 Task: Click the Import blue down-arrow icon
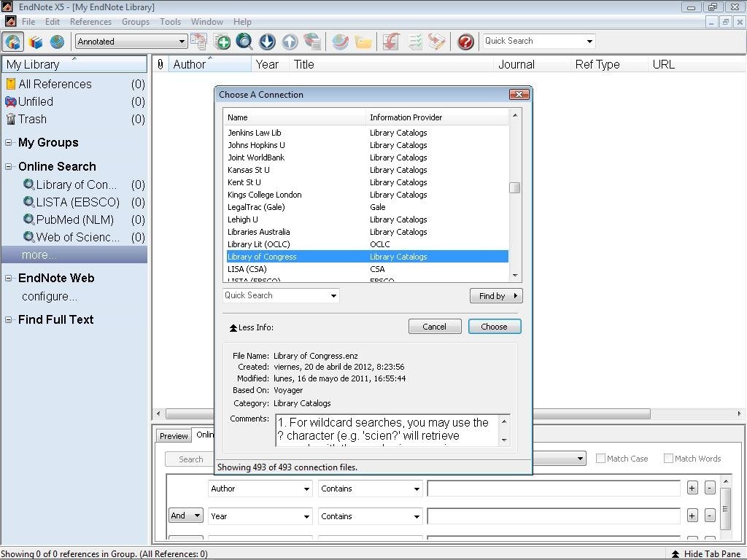pos(267,42)
